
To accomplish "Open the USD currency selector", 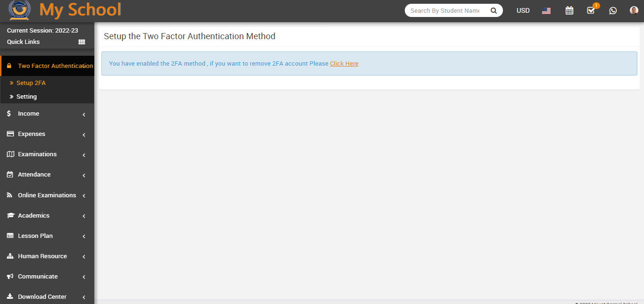I will pyautogui.click(x=523, y=10).
